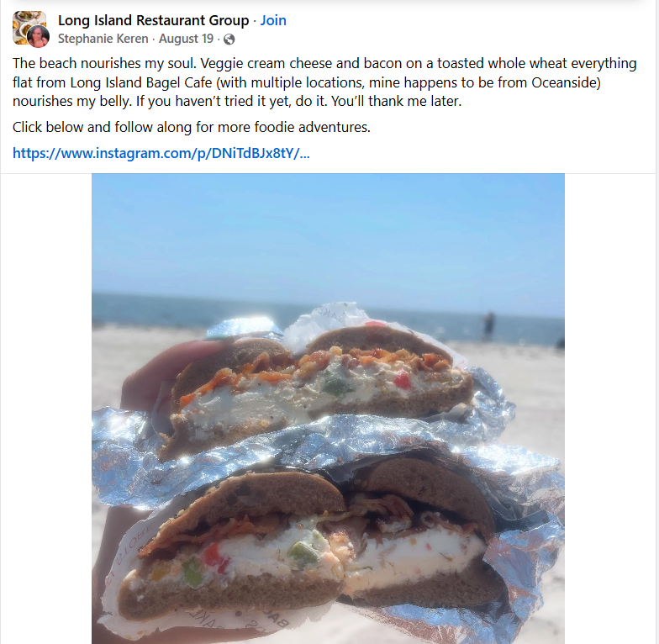Click the lower bagel half in photo
The image size is (659, 644).
tap(311, 546)
